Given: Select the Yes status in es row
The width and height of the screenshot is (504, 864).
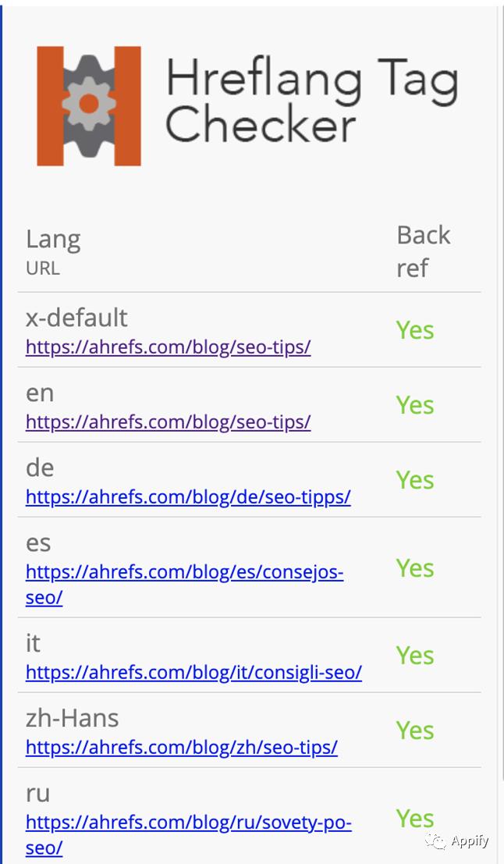Looking at the screenshot, I should 414,568.
